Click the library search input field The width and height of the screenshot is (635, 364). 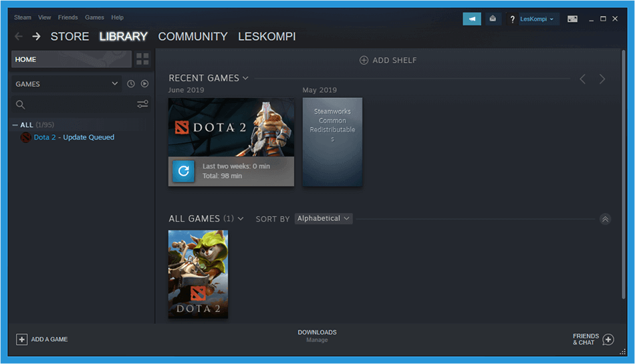pos(81,105)
